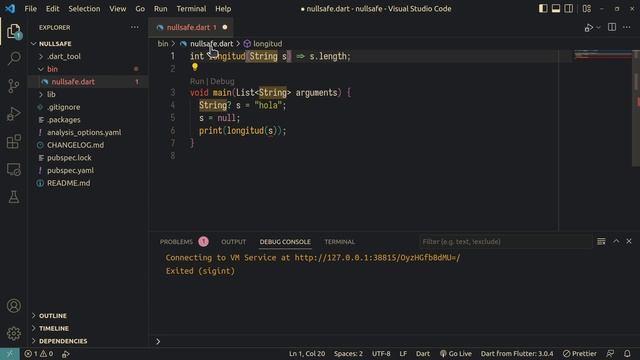Click the Debug code lens above main
640x360 pixels.
click(x=222, y=81)
